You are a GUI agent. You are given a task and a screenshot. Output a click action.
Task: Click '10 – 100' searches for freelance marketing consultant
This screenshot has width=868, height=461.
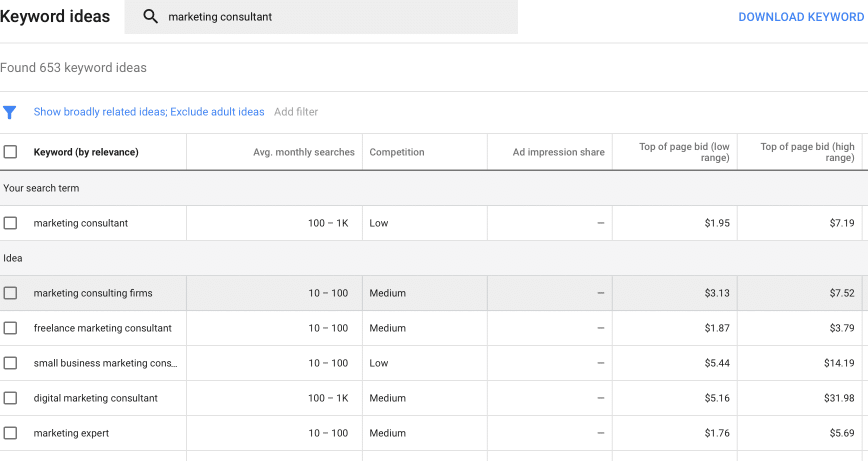328,328
